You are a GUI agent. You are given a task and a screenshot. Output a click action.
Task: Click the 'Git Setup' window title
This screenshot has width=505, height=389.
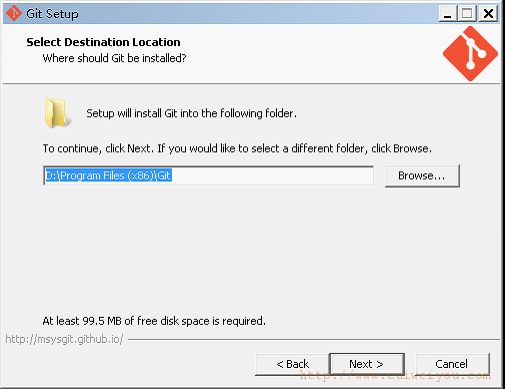[52, 14]
